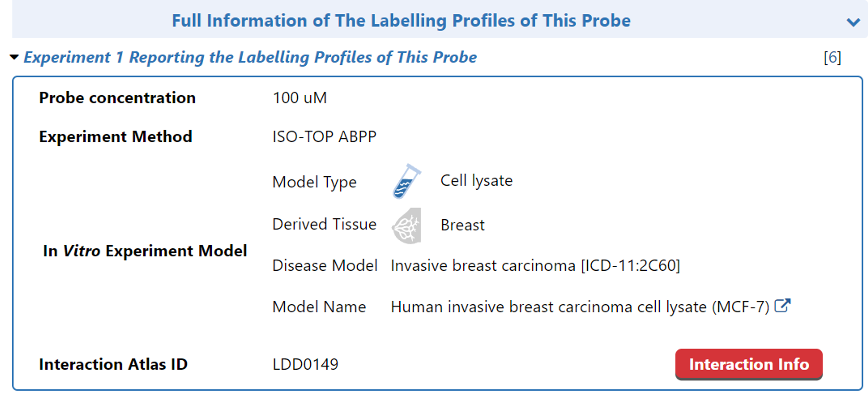
Task: Click the 100 uM concentration value
Action: click(x=300, y=98)
